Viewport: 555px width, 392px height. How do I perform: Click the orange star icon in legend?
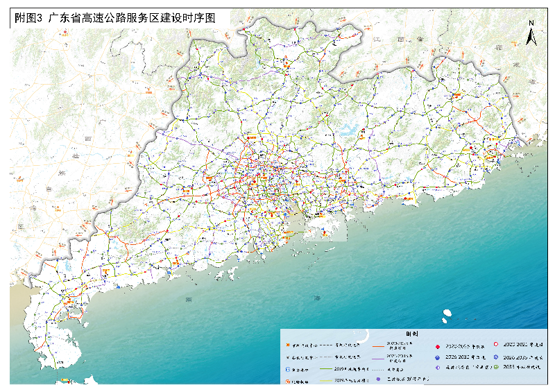coord(287,344)
